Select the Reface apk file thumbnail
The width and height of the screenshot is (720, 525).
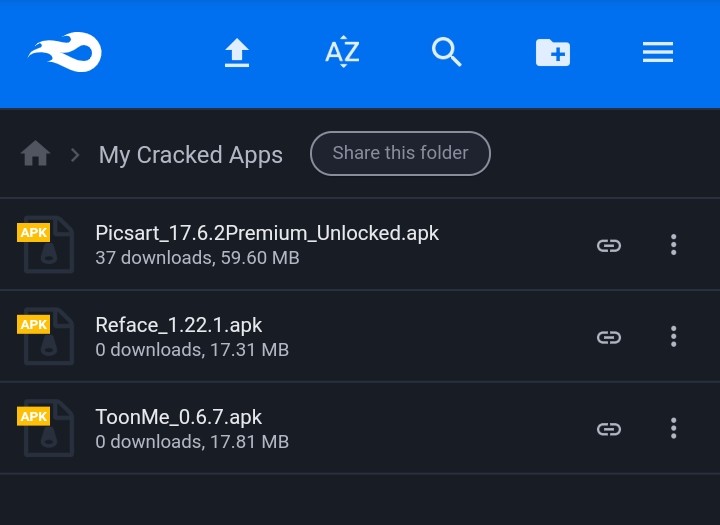tap(45, 336)
